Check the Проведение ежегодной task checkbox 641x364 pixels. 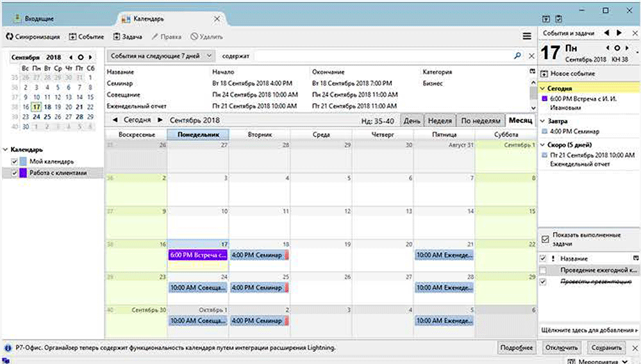(543, 270)
